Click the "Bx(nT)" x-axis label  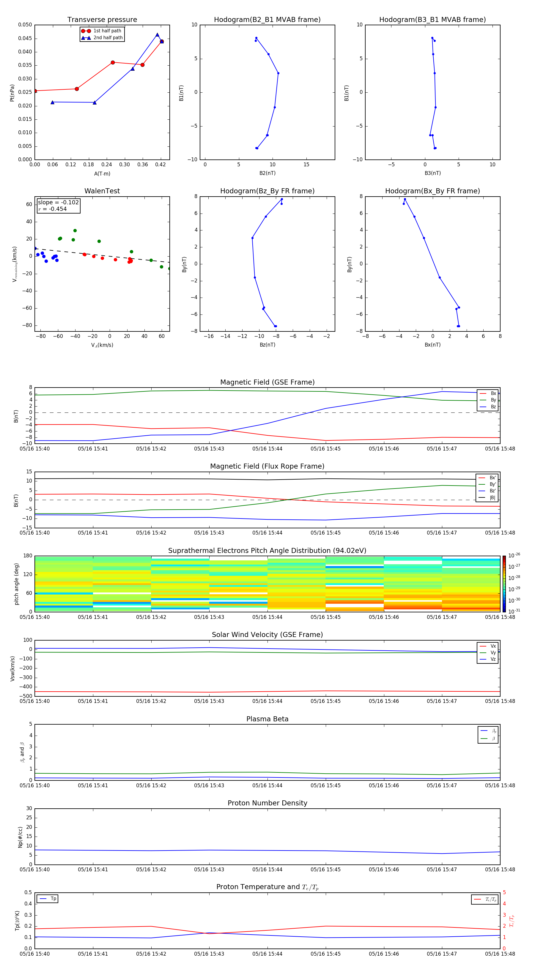pos(432,345)
